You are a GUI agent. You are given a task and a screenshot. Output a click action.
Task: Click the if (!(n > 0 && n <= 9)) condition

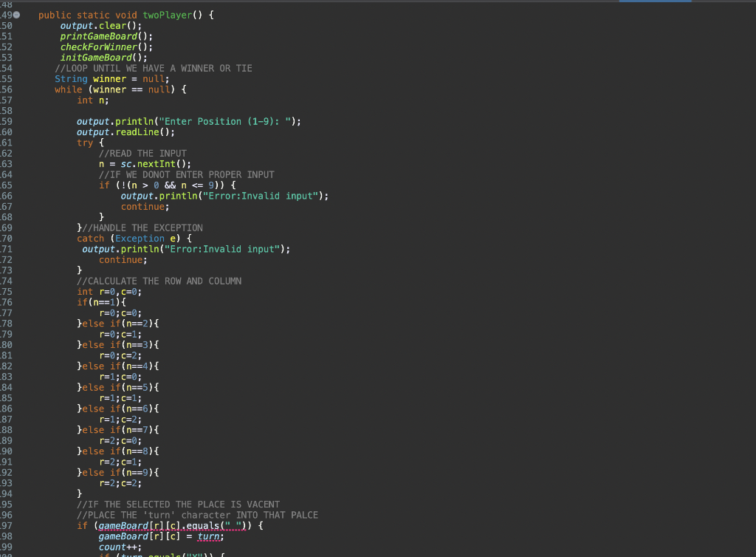click(168, 185)
